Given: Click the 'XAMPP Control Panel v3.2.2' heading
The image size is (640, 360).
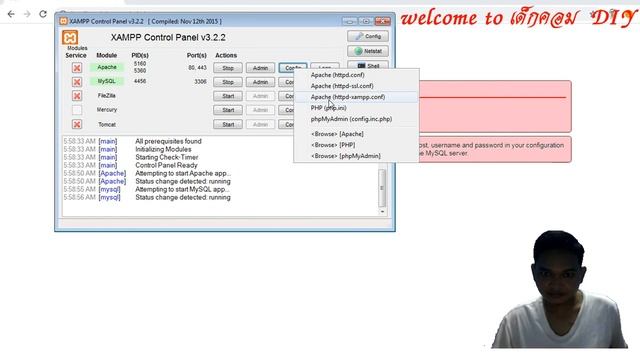Looking at the screenshot, I should pyautogui.click(x=168, y=38).
